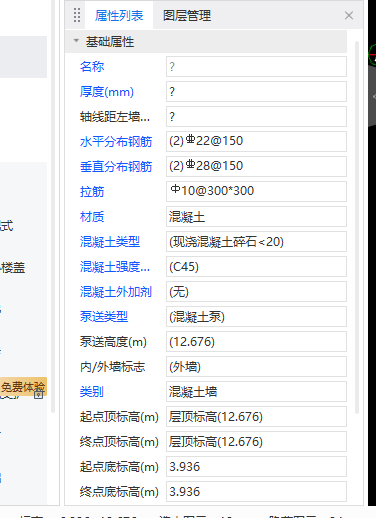376x518 pixels.
Task: Switch to the 属性列表 tab
Action: click(119, 16)
